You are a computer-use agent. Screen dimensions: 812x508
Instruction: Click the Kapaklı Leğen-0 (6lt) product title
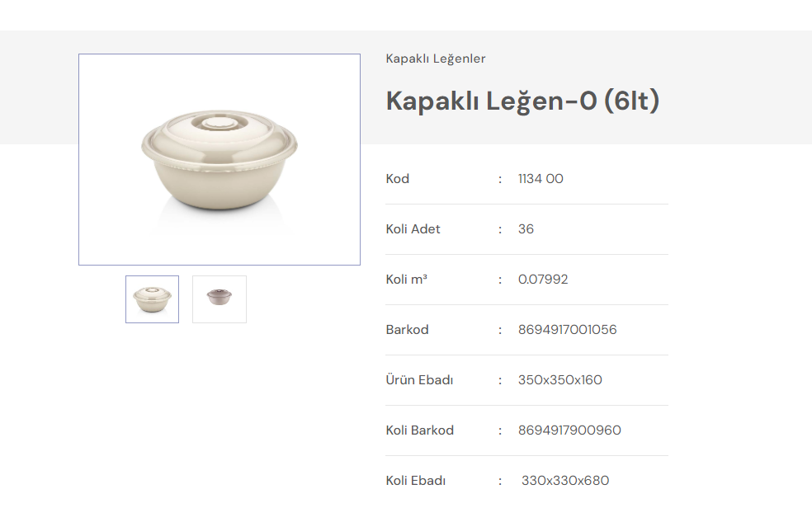pos(522,101)
